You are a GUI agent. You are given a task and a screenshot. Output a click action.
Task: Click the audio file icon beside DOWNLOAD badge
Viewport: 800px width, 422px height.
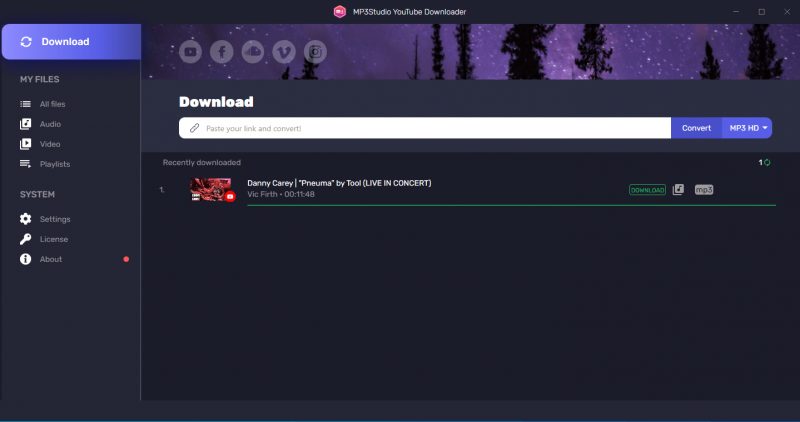click(x=678, y=189)
